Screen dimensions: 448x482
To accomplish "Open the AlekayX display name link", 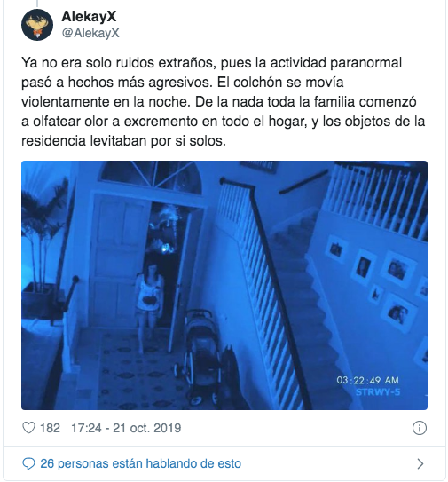I will click(x=89, y=16).
